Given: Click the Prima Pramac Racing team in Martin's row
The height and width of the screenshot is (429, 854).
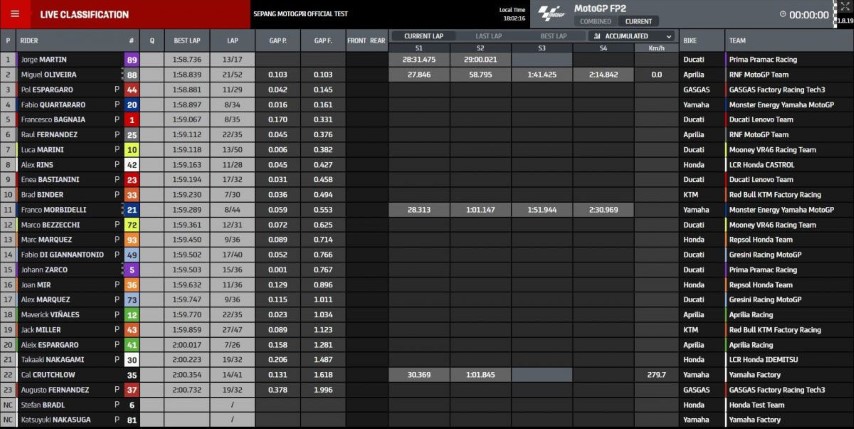Looking at the screenshot, I should pyautogui.click(x=762, y=59).
